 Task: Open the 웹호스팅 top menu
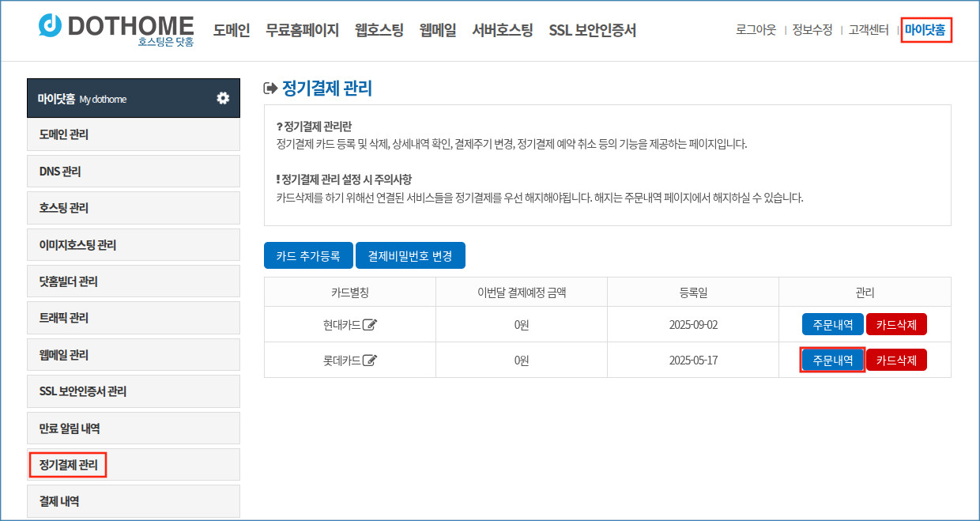coord(379,30)
